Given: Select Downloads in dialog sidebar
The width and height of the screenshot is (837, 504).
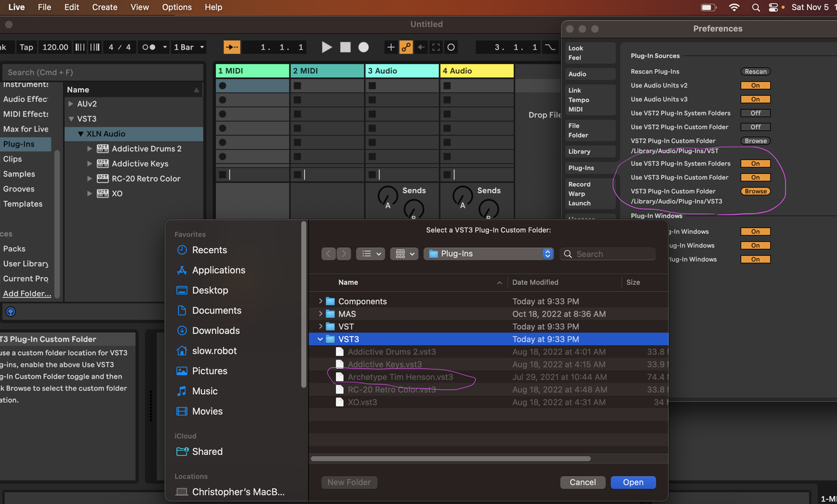Looking at the screenshot, I should [216, 331].
